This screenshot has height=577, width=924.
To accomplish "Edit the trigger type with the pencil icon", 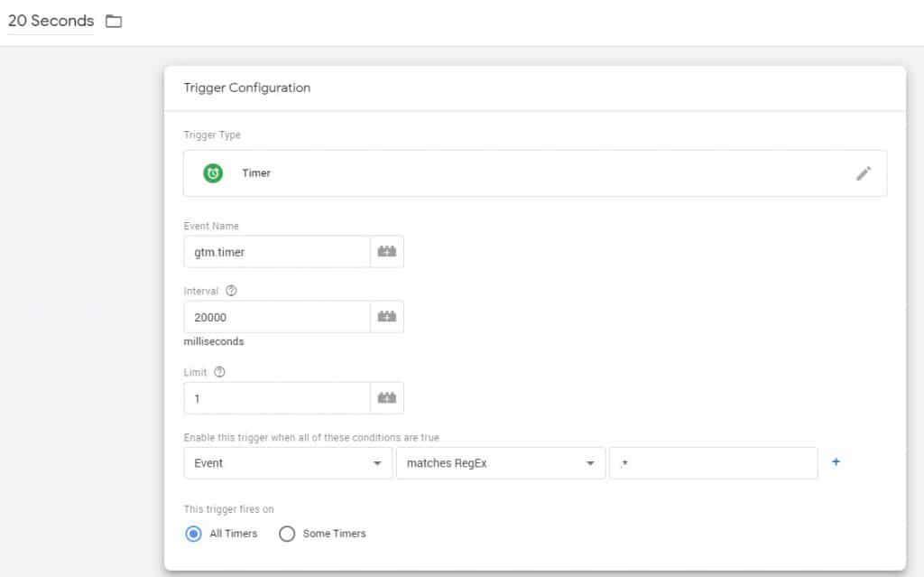I will (x=864, y=173).
